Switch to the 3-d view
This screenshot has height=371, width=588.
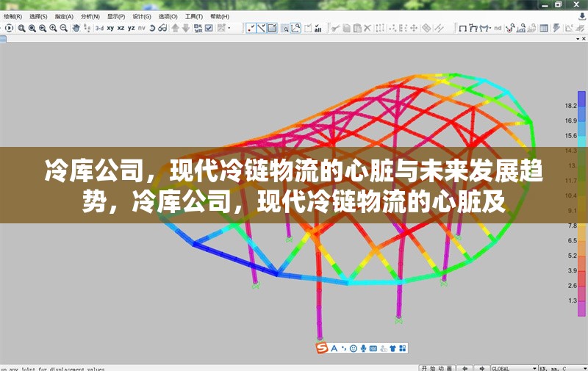point(99,28)
